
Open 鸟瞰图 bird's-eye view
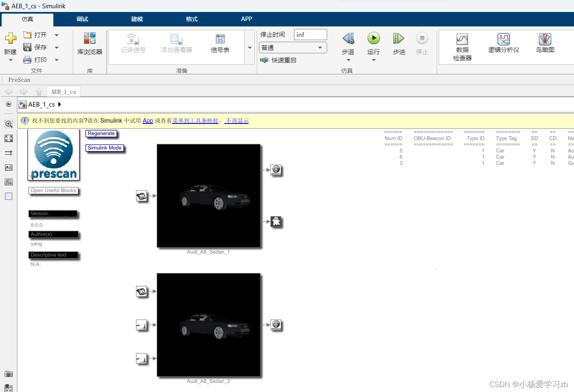click(545, 43)
